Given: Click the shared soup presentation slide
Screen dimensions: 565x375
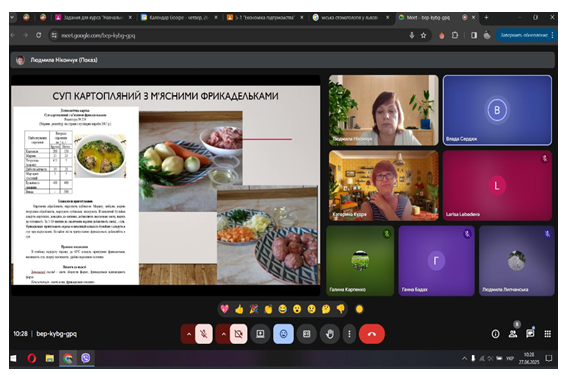Looking at the screenshot, I should point(166,185).
